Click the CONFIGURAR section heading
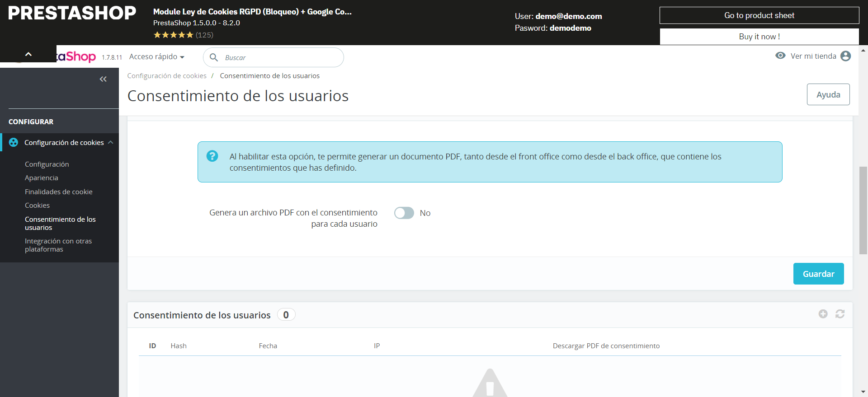868x397 pixels. 31,121
